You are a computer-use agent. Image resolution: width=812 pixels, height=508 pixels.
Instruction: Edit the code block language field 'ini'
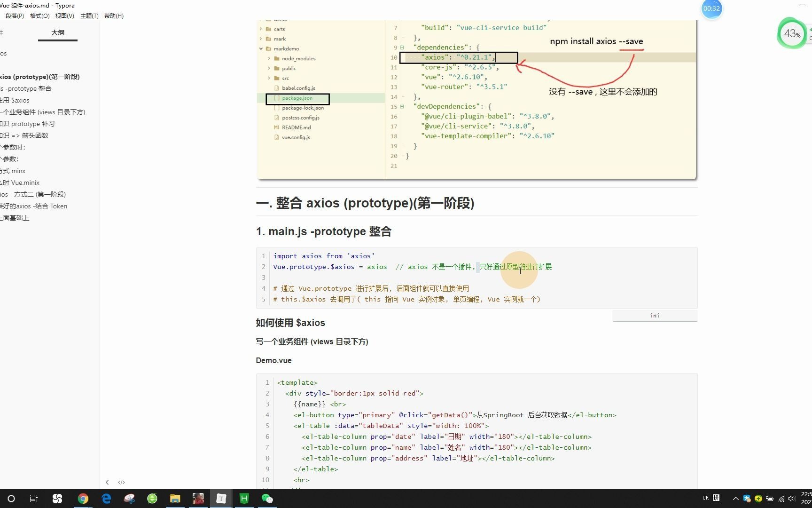655,316
